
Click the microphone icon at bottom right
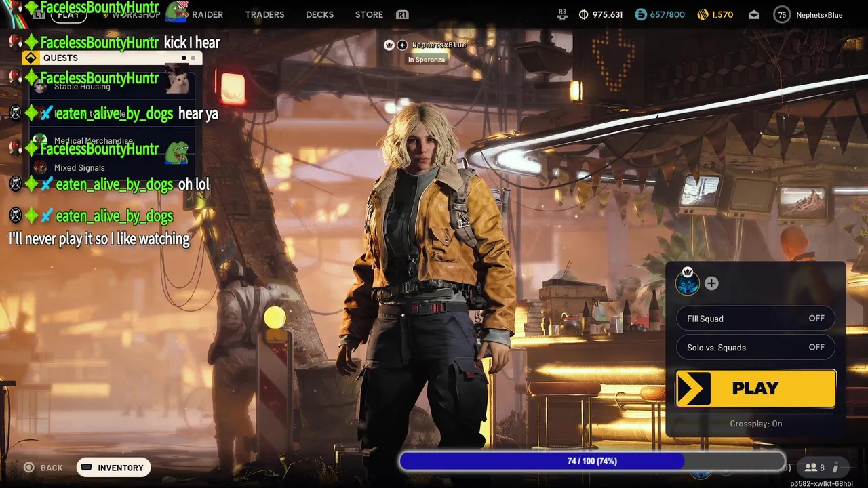pos(836,468)
